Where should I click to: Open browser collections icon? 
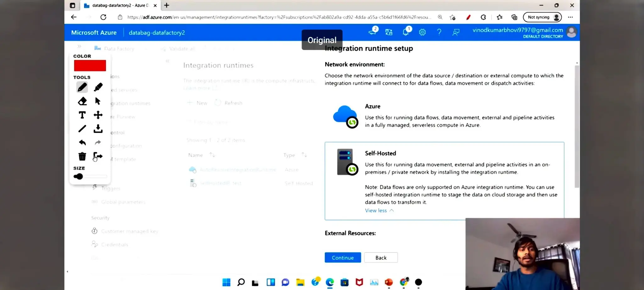(514, 17)
